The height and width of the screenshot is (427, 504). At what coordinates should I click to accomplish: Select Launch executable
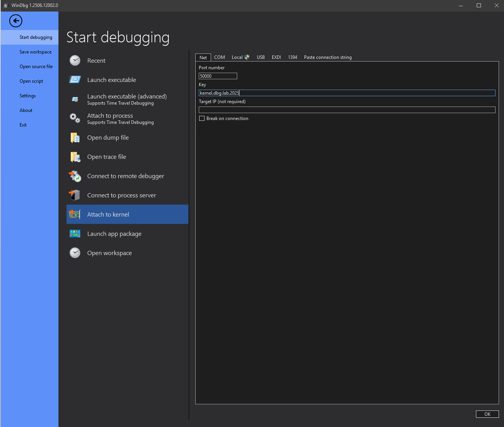pyautogui.click(x=111, y=80)
